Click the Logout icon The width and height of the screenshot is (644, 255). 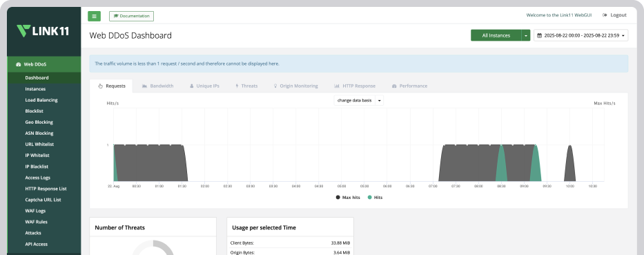pyautogui.click(x=605, y=15)
